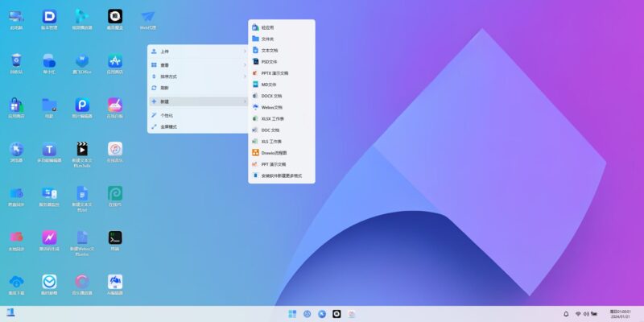Click the Start button in taskbar center
644x322 pixels.
point(292,313)
